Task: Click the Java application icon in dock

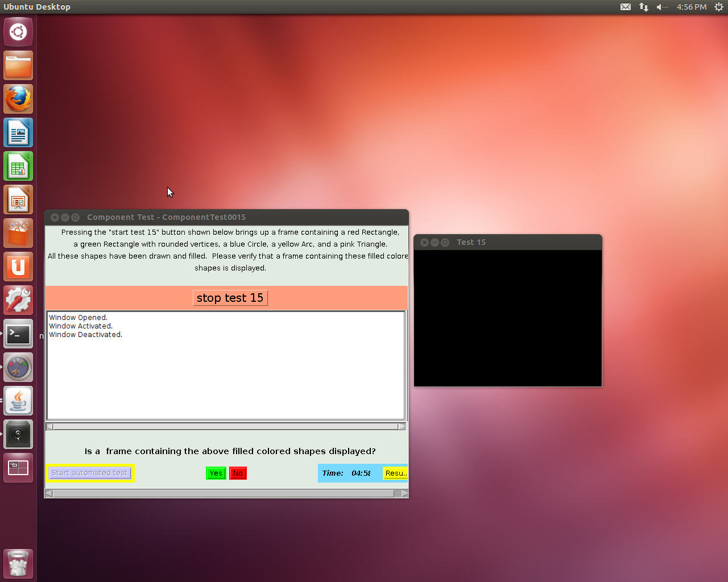Action: click(x=18, y=401)
